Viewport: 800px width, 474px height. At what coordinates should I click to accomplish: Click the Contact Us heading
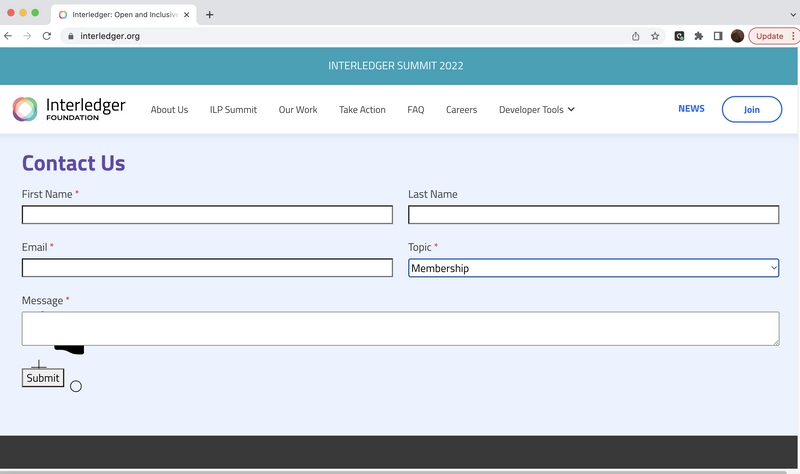73,163
